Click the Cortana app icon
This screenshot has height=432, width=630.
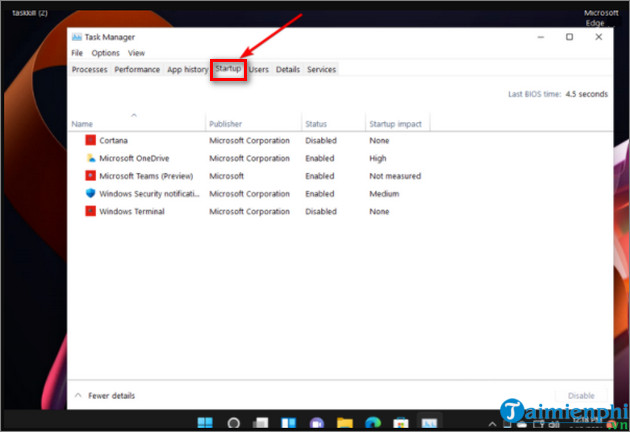pos(90,140)
